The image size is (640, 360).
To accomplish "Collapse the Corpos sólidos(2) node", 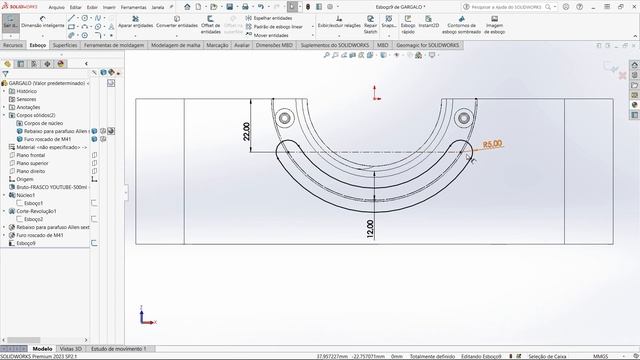I will [4, 115].
